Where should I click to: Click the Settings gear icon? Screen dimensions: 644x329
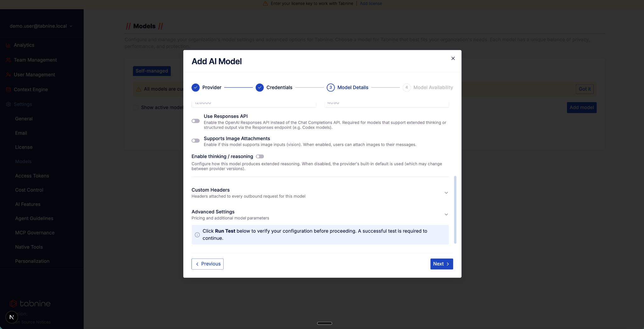8,104
